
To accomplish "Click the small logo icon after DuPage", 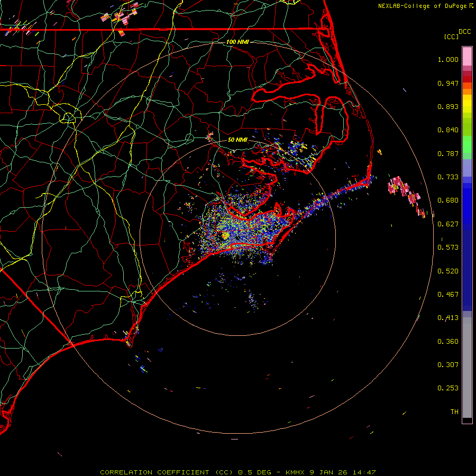I will pos(472,6).
